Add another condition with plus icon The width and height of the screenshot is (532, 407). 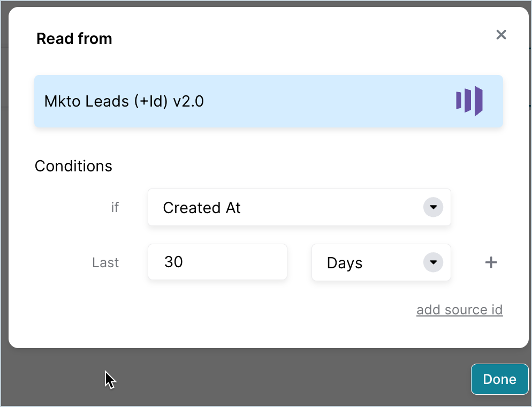[491, 262]
